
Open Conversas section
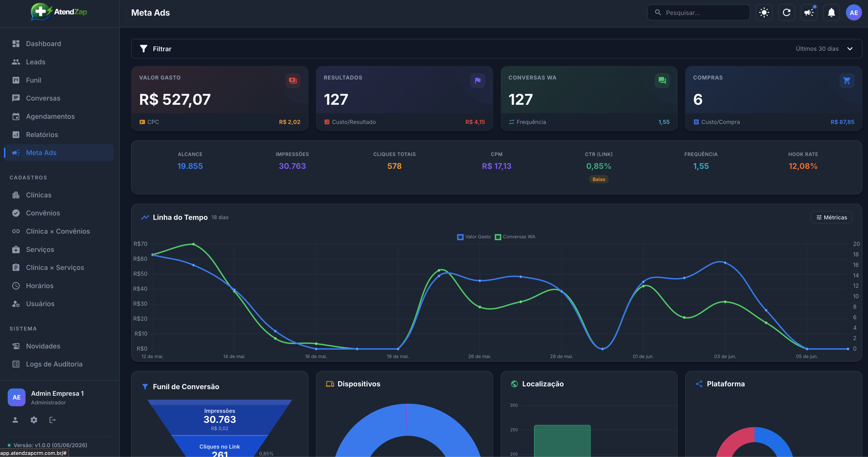point(59,98)
